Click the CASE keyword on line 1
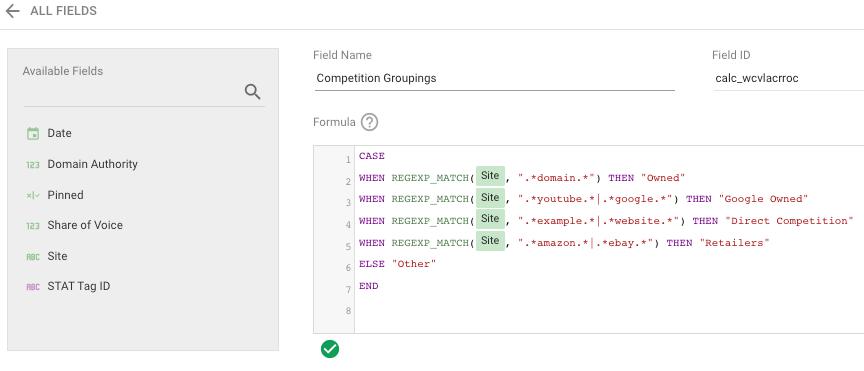Image resolution: width=864 pixels, height=371 pixels. [372, 157]
